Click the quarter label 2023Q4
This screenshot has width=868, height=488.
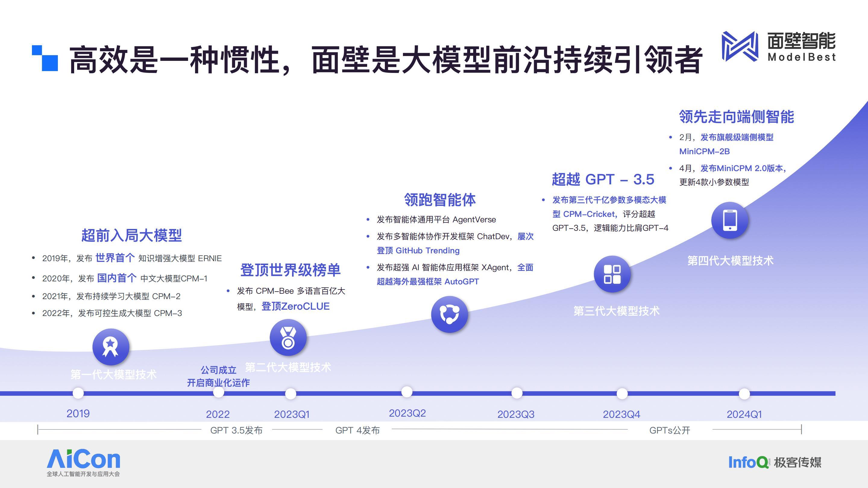pyautogui.click(x=621, y=414)
